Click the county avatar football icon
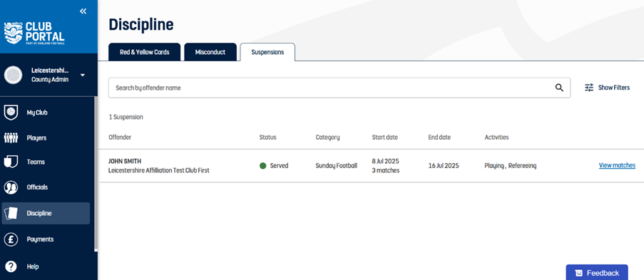Screen dimensions: 644x280 (x=13, y=75)
